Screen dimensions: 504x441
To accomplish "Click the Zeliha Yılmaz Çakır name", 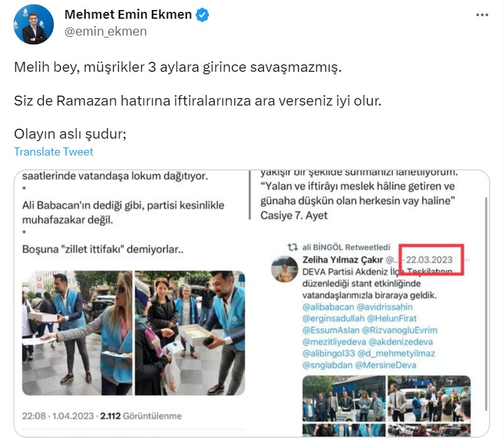I will [x=343, y=259].
